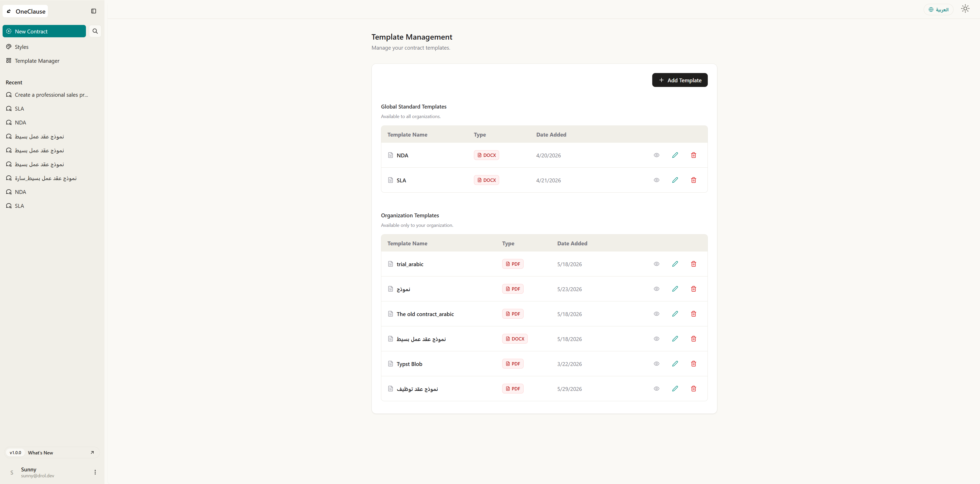Screen dimensions: 980x484
Task: Click the Add Template button
Action: (679, 80)
